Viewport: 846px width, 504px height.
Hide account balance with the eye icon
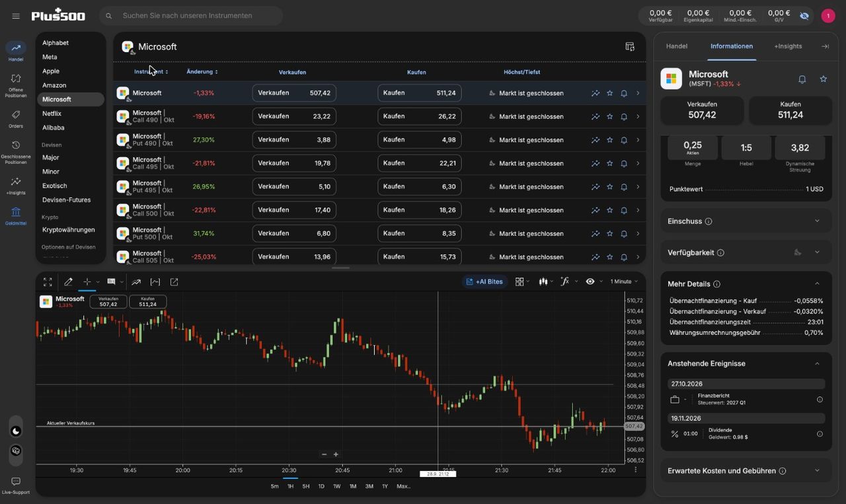click(804, 16)
